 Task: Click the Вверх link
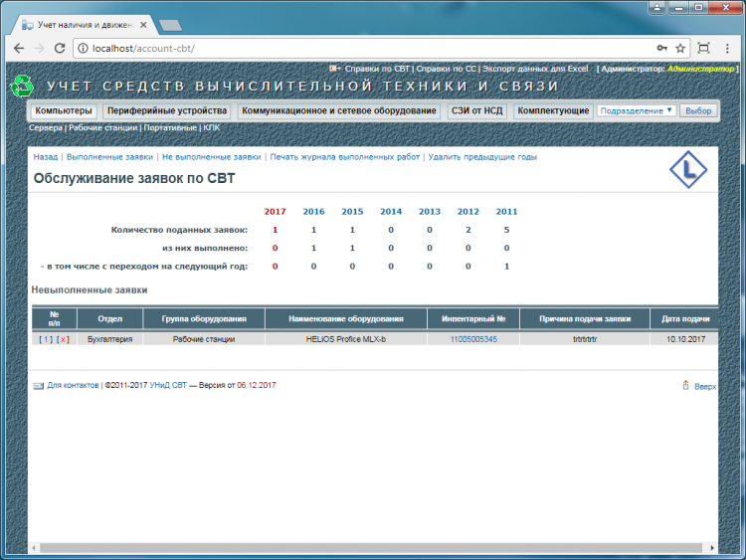tap(705, 386)
